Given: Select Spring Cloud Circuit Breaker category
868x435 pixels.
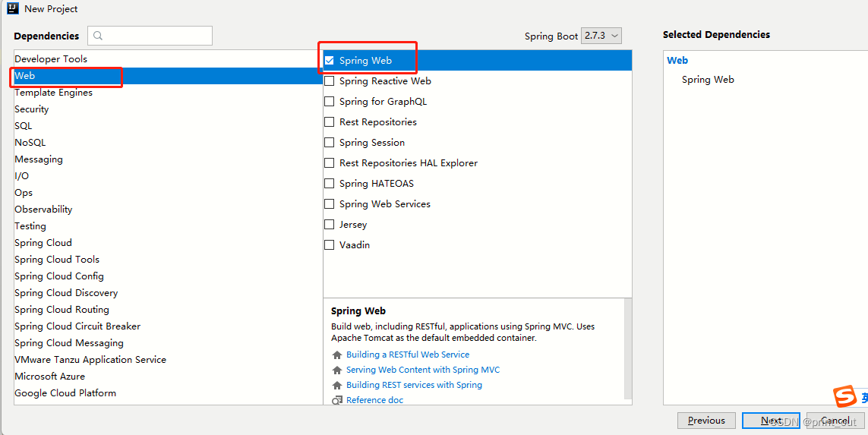Looking at the screenshot, I should click(169, 326).
